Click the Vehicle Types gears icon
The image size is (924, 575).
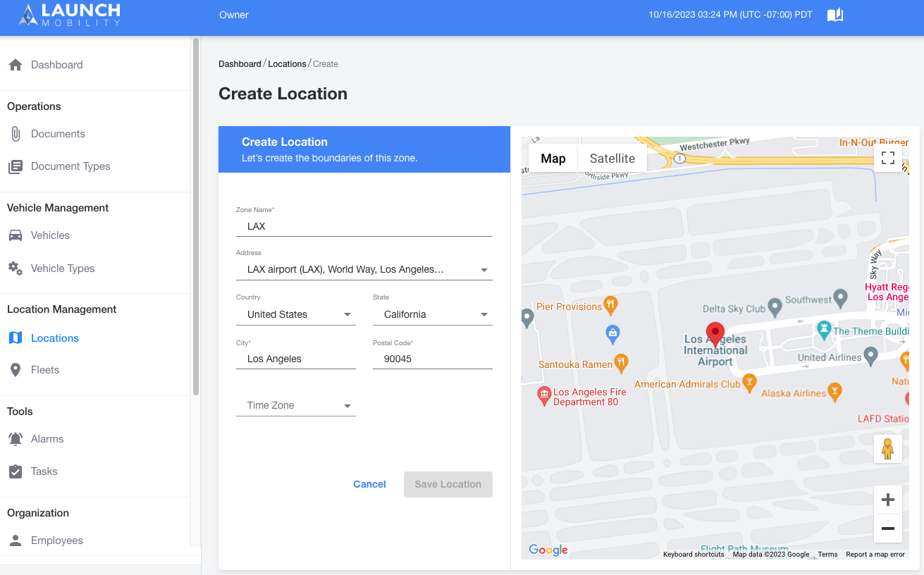tap(16, 268)
